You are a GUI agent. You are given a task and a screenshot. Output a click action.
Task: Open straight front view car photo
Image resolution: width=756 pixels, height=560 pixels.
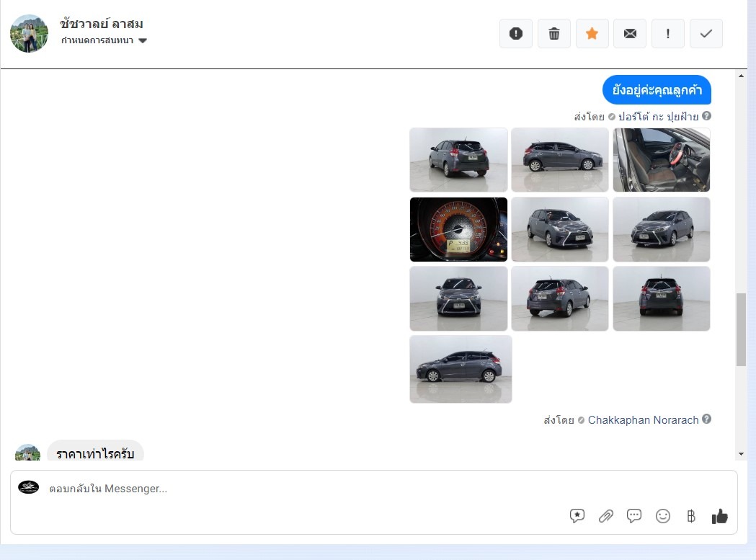[458, 298]
